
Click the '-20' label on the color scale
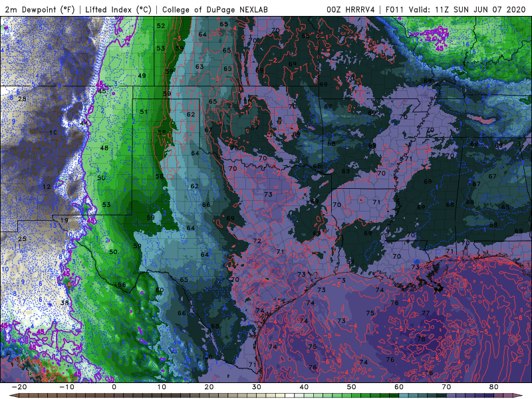pos(19,387)
